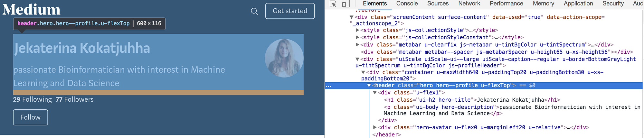Screen dimensions: 644x138
Task: Click the Medium search magnifier icon
Action: [x=254, y=11]
